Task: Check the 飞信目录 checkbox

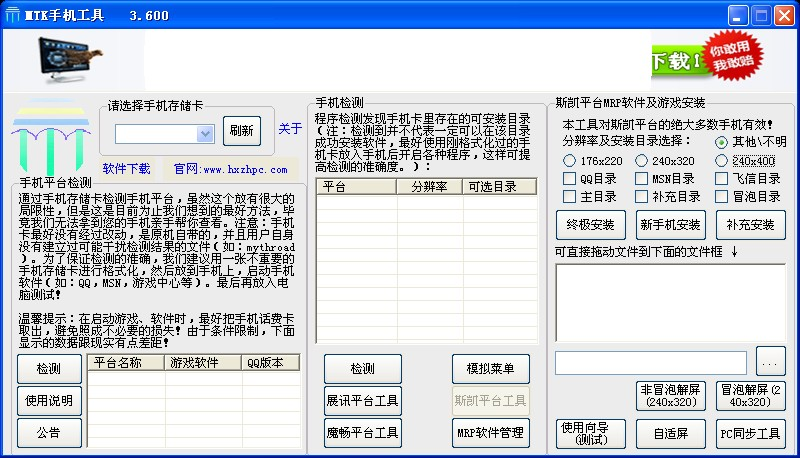Action: [721, 179]
